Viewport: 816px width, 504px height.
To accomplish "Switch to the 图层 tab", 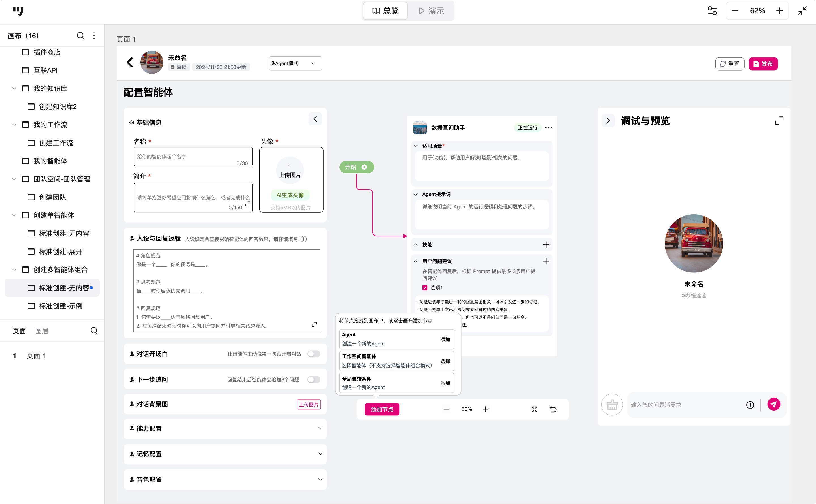I will (42, 331).
